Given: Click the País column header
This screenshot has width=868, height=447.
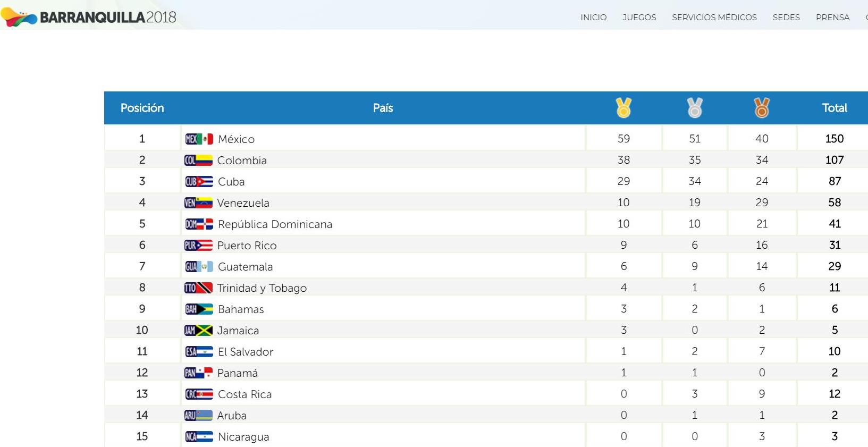Looking at the screenshot, I should click(x=383, y=108).
